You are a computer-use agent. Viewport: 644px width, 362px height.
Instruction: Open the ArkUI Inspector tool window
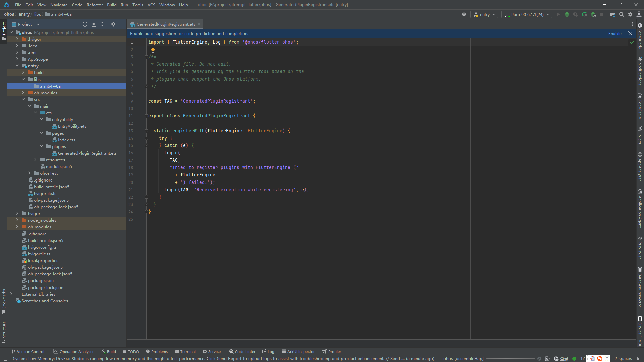298,352
